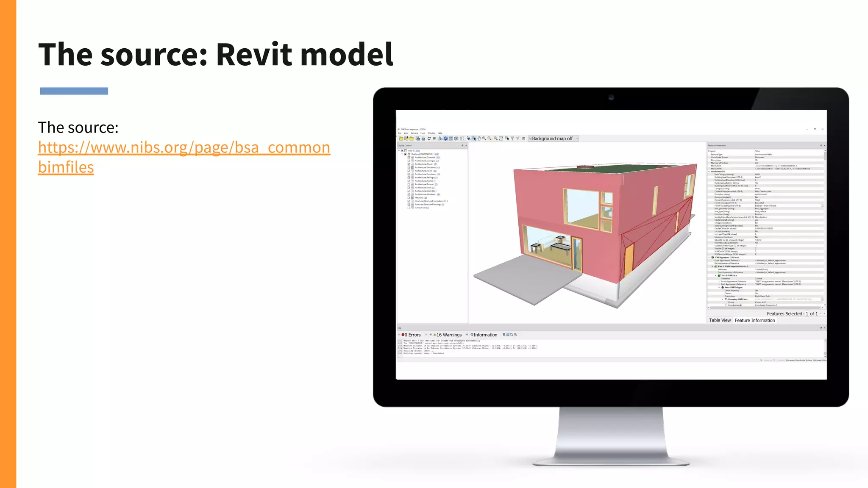This screenshot has height=488, width=868.
Task: Collapse Part 0: IFMECompositeSurface node
Action: [x=712, y=266]
